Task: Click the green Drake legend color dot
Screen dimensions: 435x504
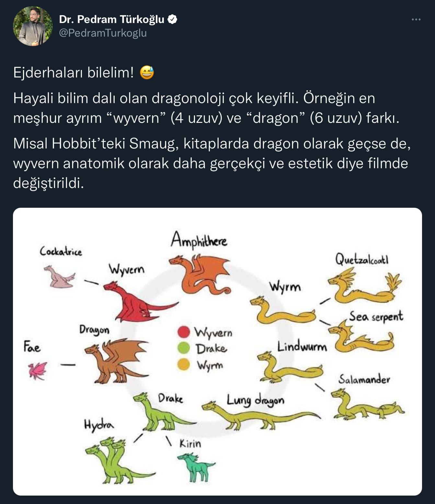Action: pos(184,348)
